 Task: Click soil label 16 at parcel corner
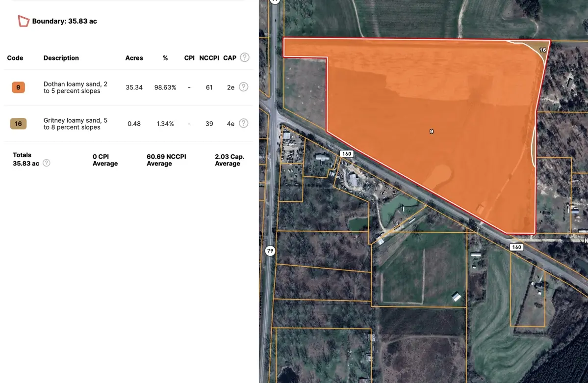(x=542, y=50)
